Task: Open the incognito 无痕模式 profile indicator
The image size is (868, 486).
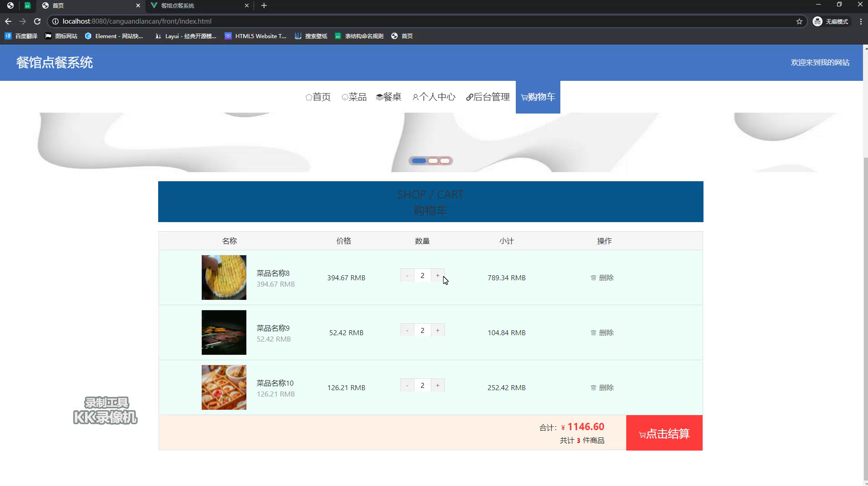Action: pos(831,21)
